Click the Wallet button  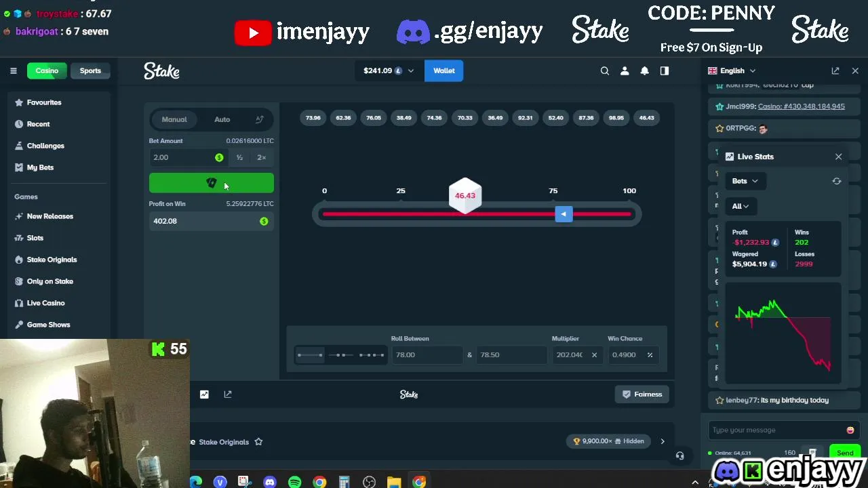pyautogui.click(x=444, y=70)
